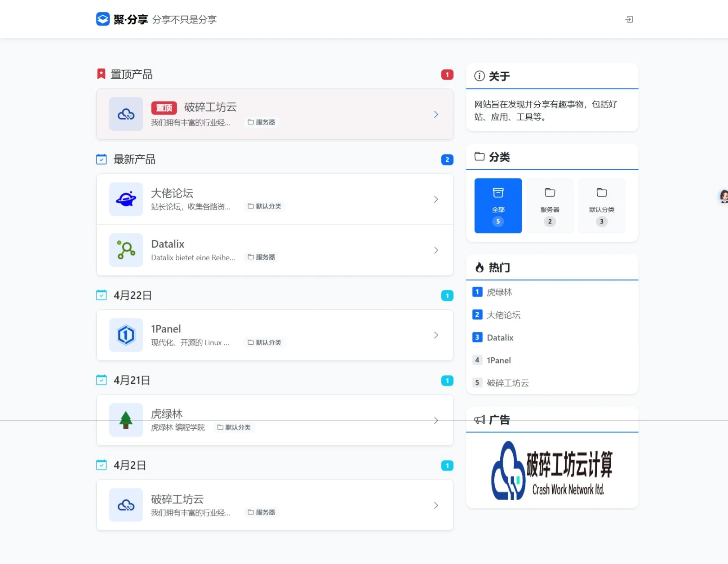Click the 服务器 tag on Datalix entry

click(x=262, y=257)
